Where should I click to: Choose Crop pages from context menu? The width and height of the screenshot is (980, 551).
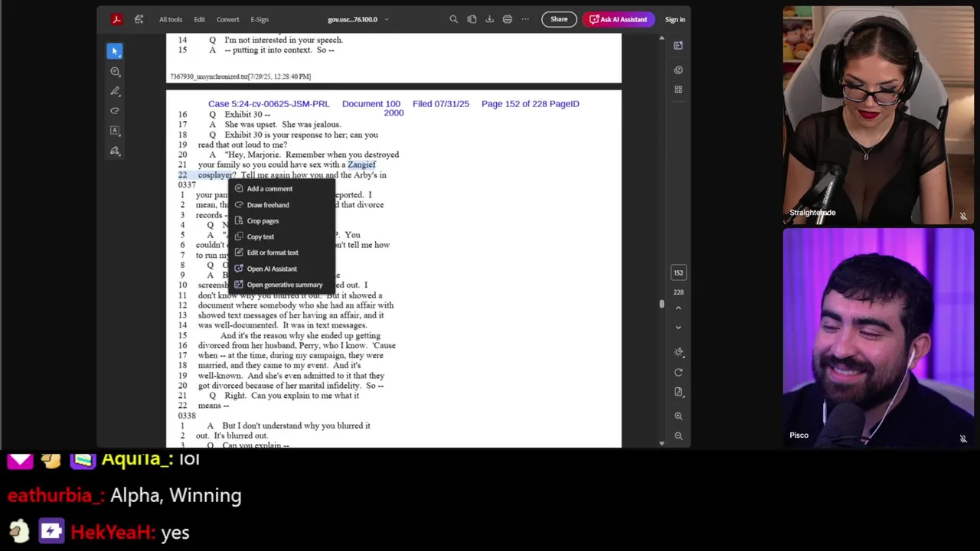pos(282,221)
